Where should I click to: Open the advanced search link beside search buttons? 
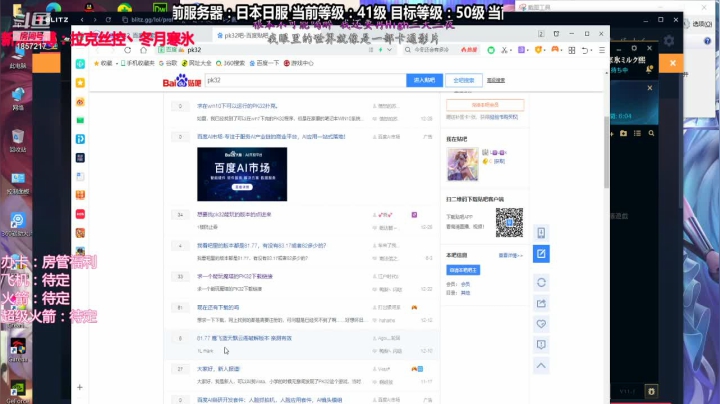pos(496,80)
